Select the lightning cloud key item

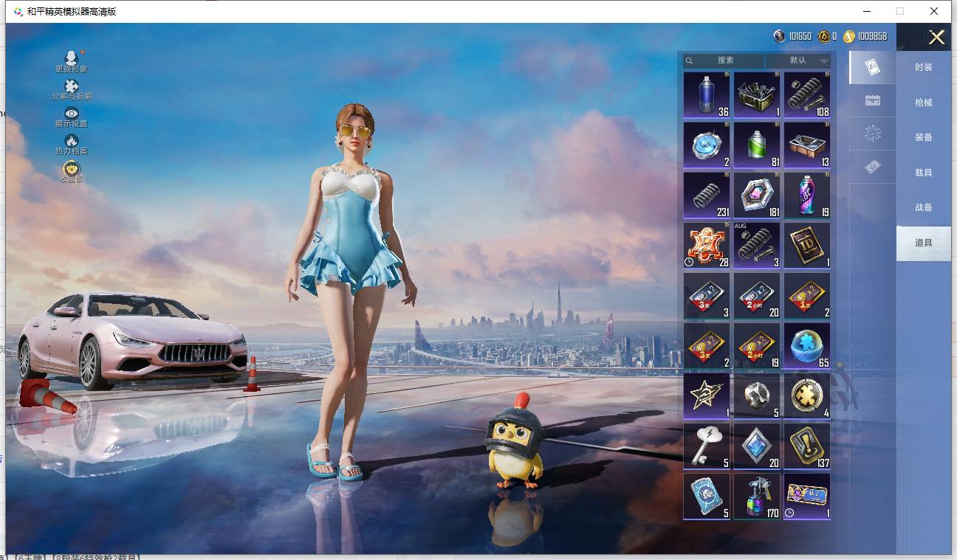pos(707,446)
